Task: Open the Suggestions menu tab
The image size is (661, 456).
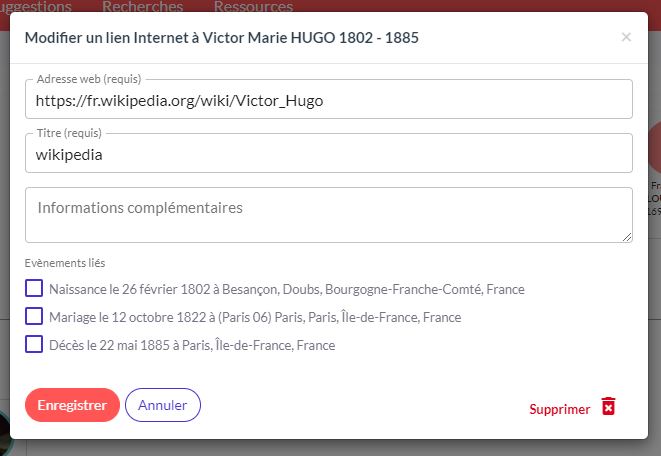Action: click(x=36, y=7)
